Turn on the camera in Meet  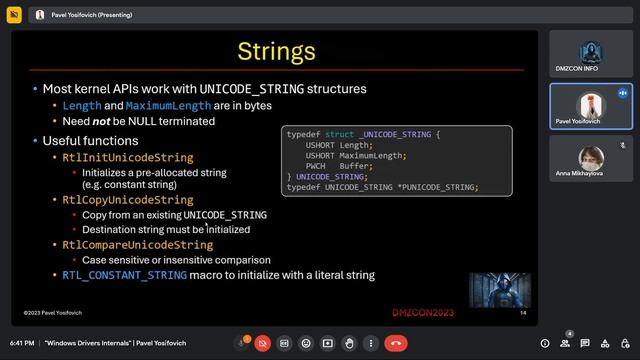pos(262,343)
